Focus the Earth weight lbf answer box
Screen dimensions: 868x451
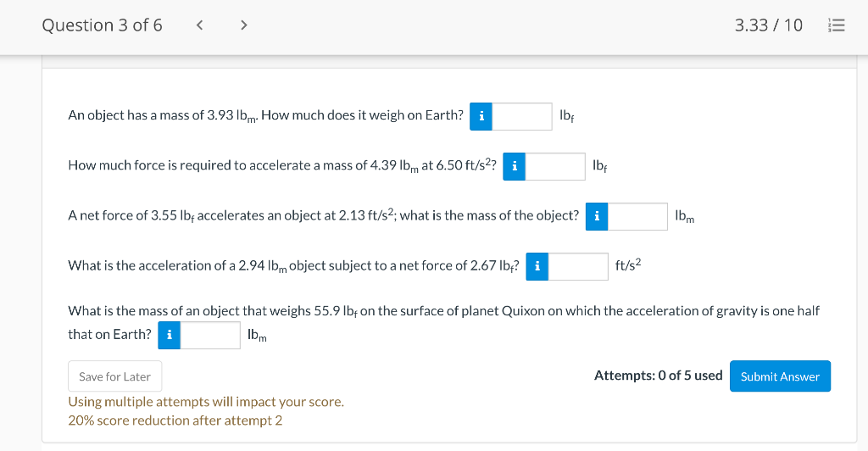tap(522, 116)
